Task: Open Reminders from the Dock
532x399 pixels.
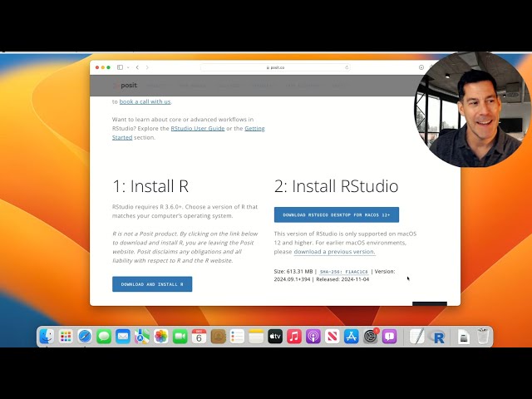Action: (237, 337)
